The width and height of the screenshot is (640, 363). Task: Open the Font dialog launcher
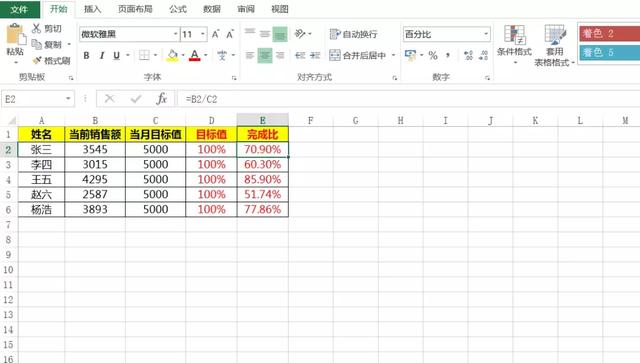(234, 78)
